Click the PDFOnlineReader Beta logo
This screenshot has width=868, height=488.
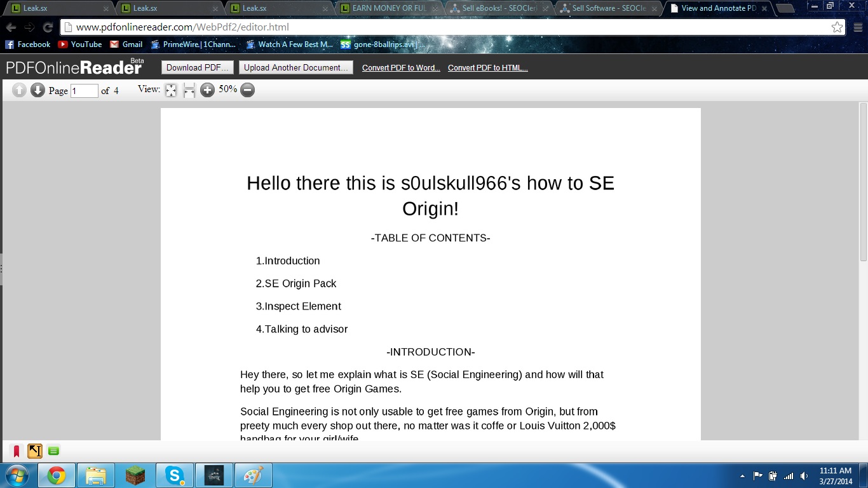75,67
